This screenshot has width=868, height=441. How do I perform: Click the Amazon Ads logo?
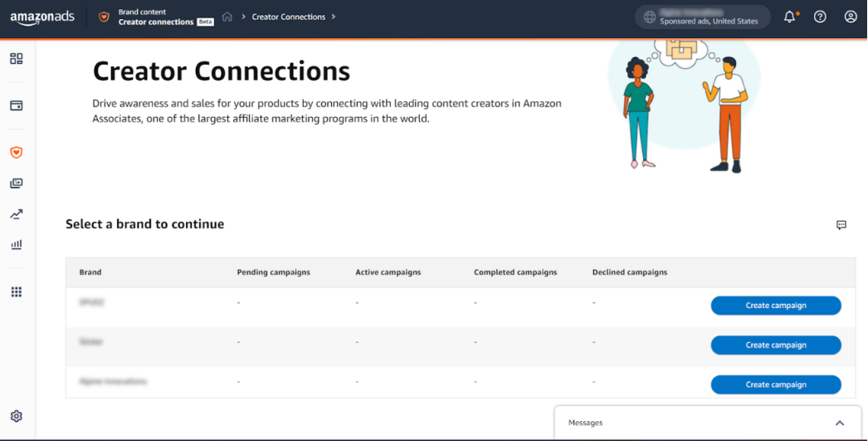pos(42,17)
